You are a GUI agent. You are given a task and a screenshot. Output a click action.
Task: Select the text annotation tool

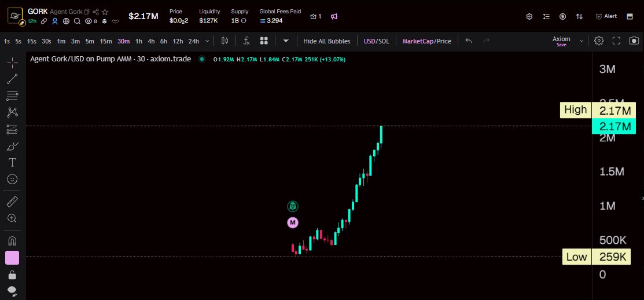[12, 162]
